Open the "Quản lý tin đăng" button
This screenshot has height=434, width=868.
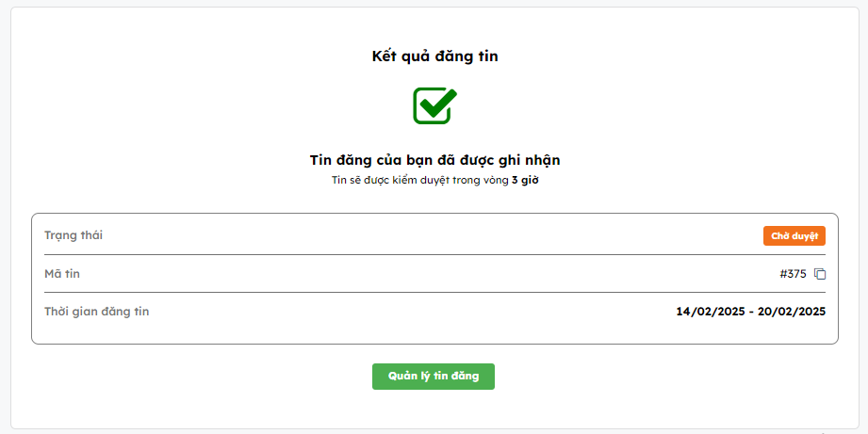tap(434, 377)
